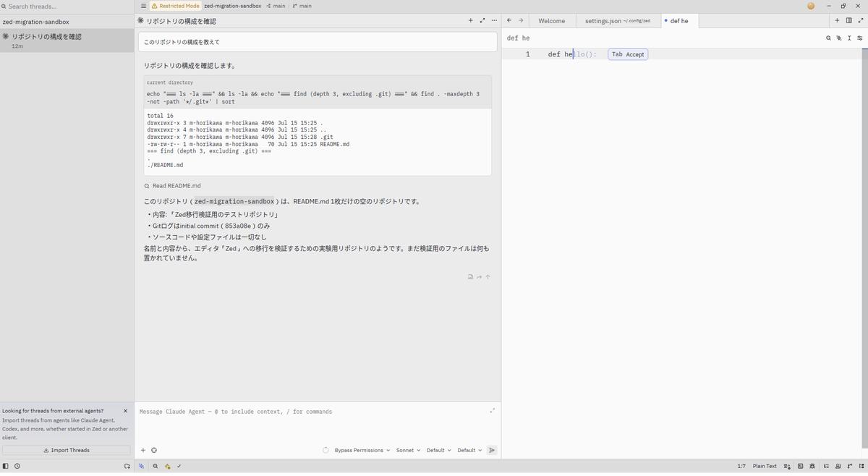Dismiss the external agents import notice

point(125,411)
